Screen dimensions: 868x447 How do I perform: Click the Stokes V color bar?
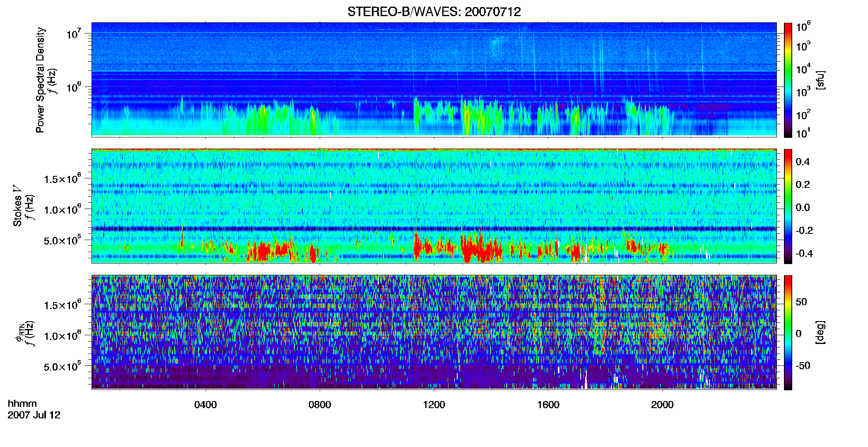[788, 206]
